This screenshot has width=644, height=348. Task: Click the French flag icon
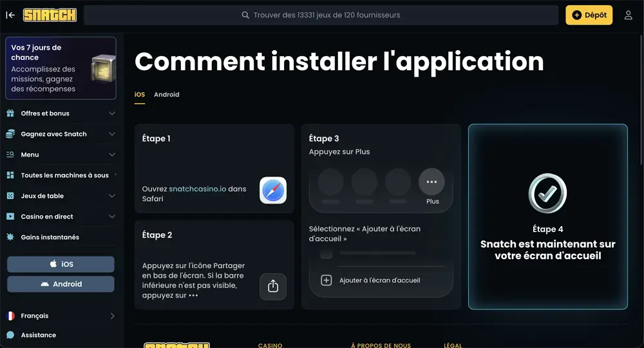(x=10, y=316)
